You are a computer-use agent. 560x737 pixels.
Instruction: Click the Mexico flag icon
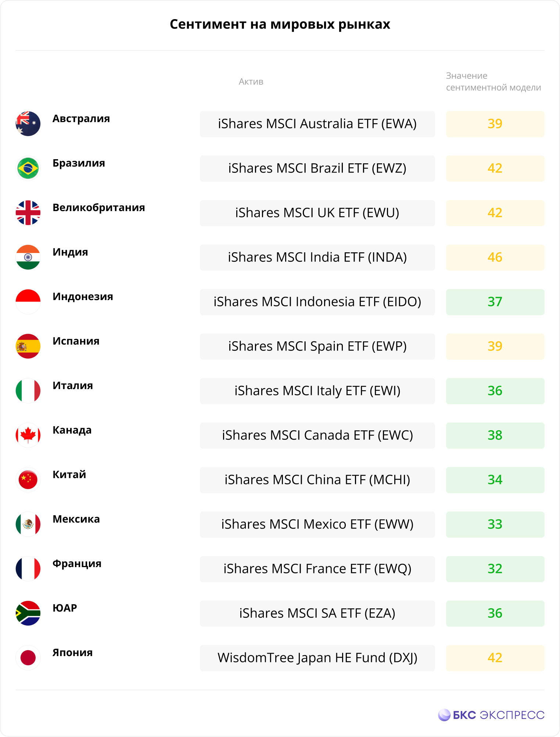[x=28, y=524]
